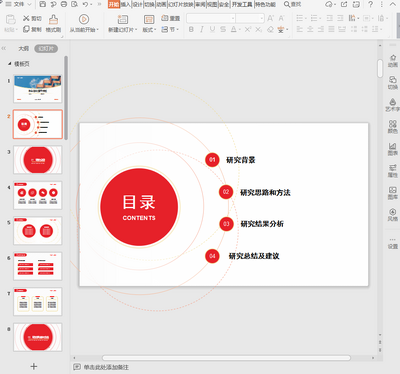Image resolution: width=400 pixels, height=374 pixels.
Task: Click the Paste (粘贴) clipboard icon
Action: [11, 19]
